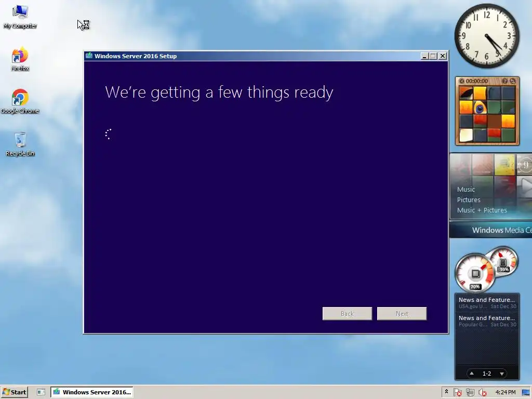This screenshot has width=532, height=399.
Task: Go to next feed page with down arrow
Action: (x=501, y=374)
